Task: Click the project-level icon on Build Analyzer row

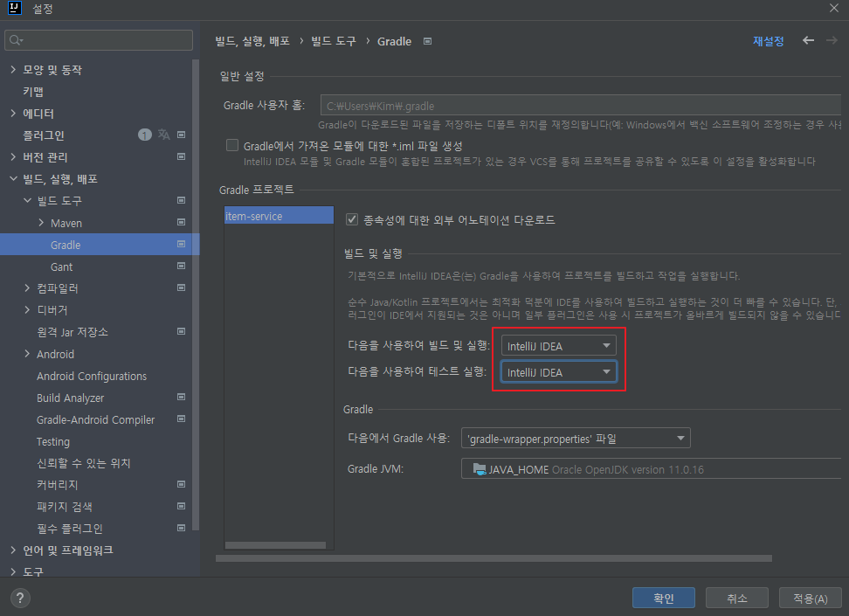Action: (x=182, y=397)
